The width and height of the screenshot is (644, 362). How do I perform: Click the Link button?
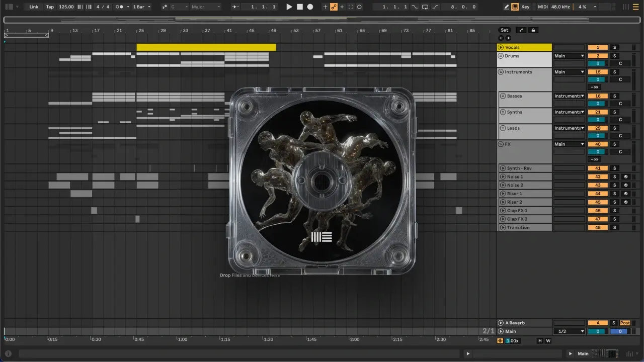(34, 7)
